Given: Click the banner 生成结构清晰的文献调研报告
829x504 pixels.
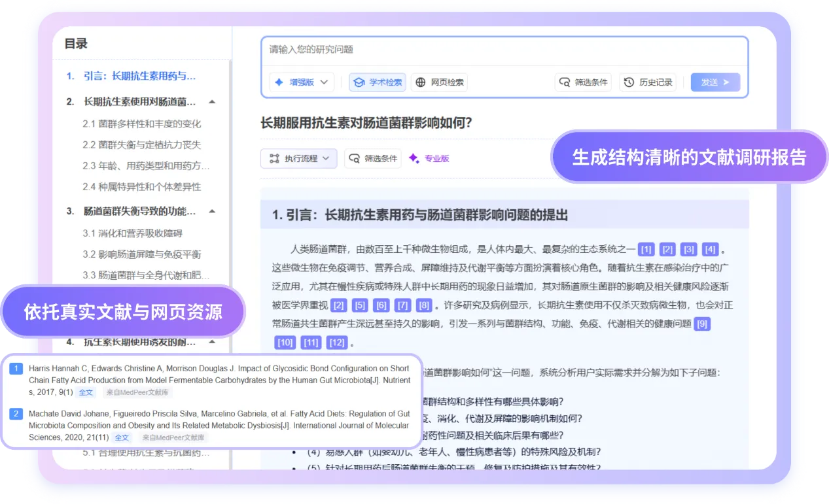Looking at the screenshot, I should [689, 158].
